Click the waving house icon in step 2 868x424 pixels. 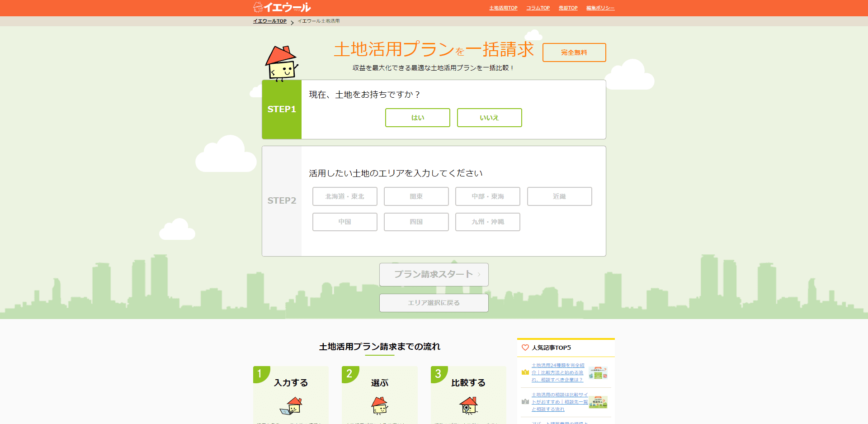379,405
